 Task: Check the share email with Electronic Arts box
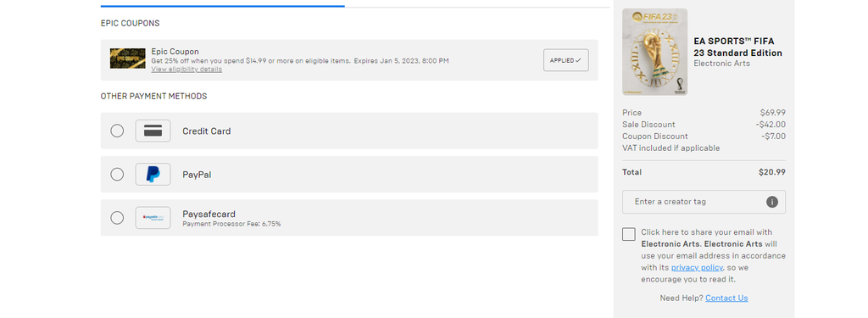(x=629, y=234)
